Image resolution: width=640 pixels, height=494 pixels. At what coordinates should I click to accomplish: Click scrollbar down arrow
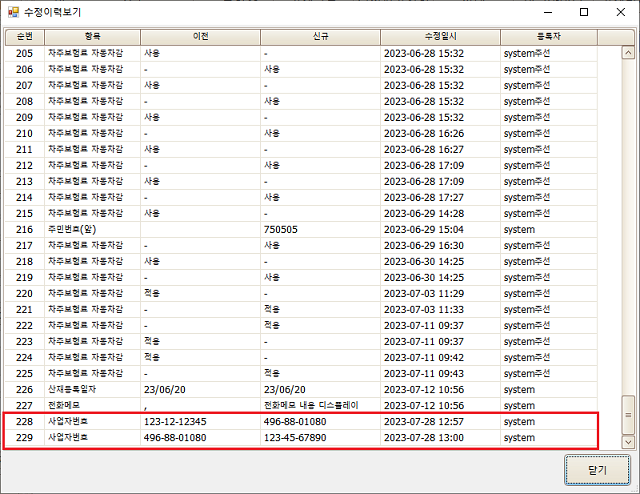pyautogui.click(x=628, y=441)
